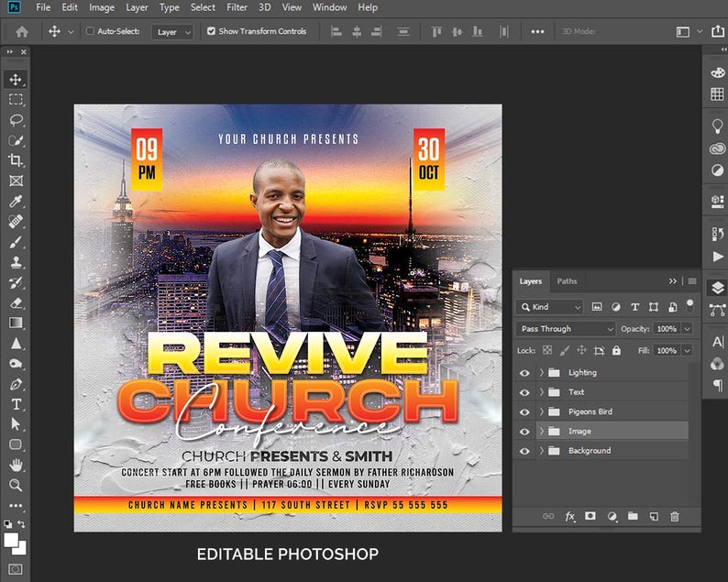Select the History Brush tool
The width and height of the screenshot is (728, 582).
(16, 282)
